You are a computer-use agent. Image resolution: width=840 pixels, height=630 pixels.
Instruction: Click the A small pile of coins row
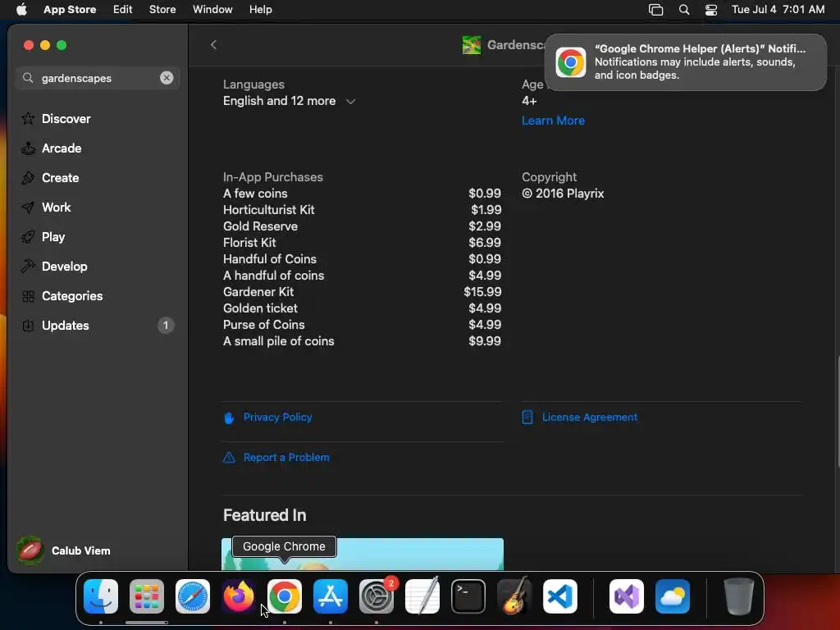362,340
